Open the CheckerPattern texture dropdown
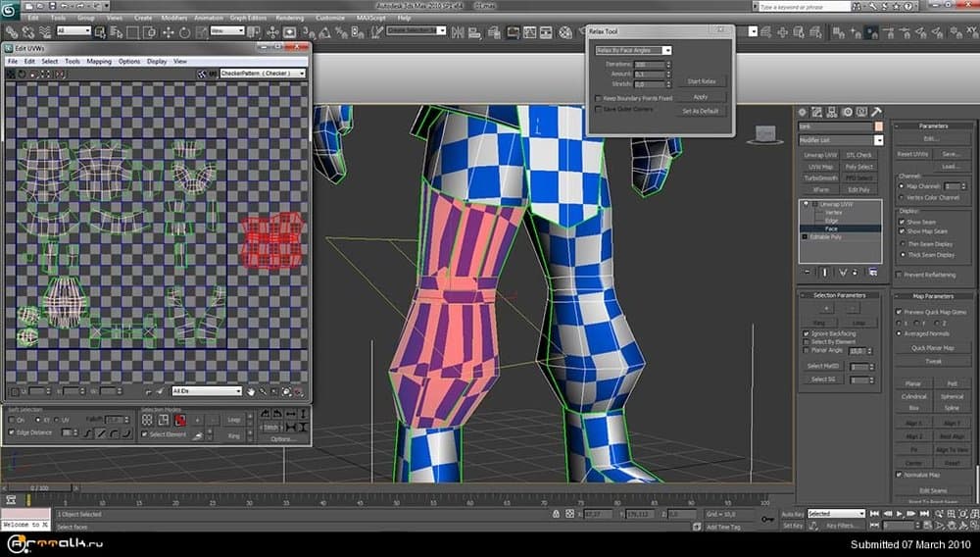 point(262,74)
